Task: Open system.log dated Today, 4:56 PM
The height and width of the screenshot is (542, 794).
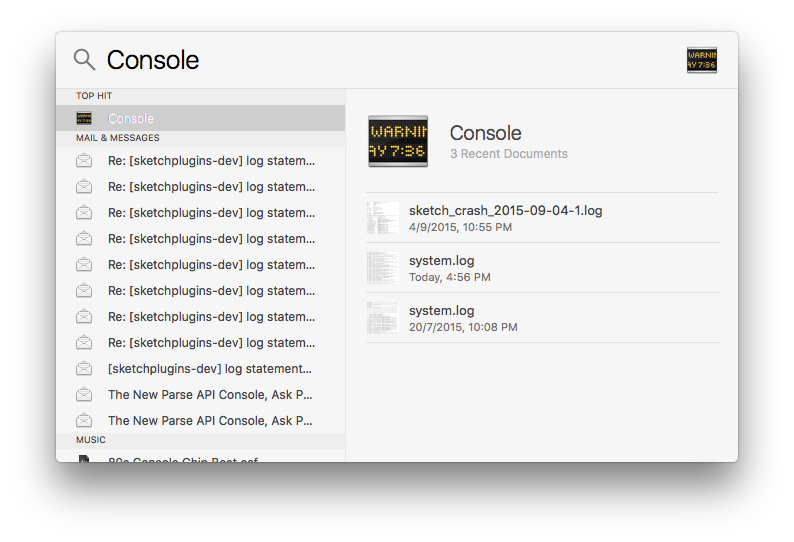Action: point(543,268)
